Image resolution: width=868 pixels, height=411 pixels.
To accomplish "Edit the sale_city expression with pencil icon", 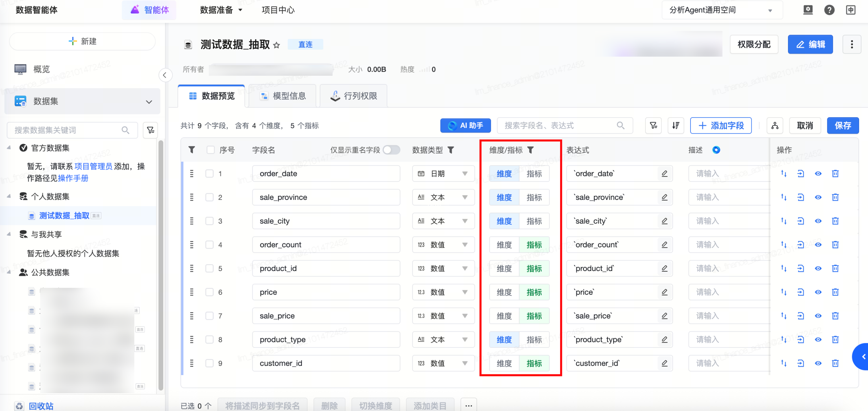I will pyautogui.click(x=664, y=221).
